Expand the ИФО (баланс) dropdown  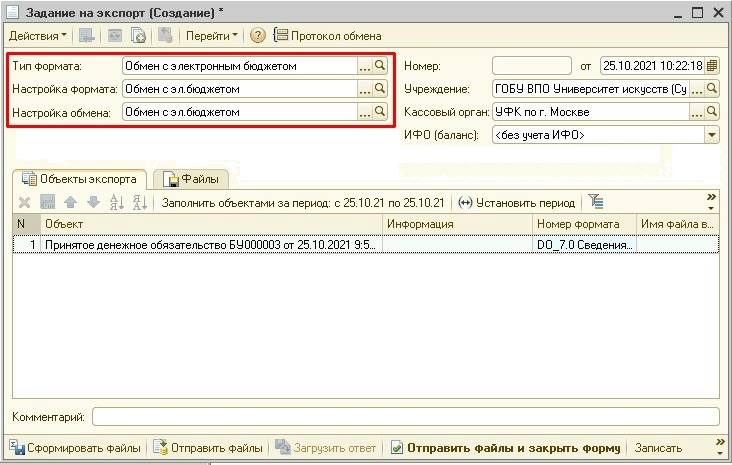(x=712, y=135)
